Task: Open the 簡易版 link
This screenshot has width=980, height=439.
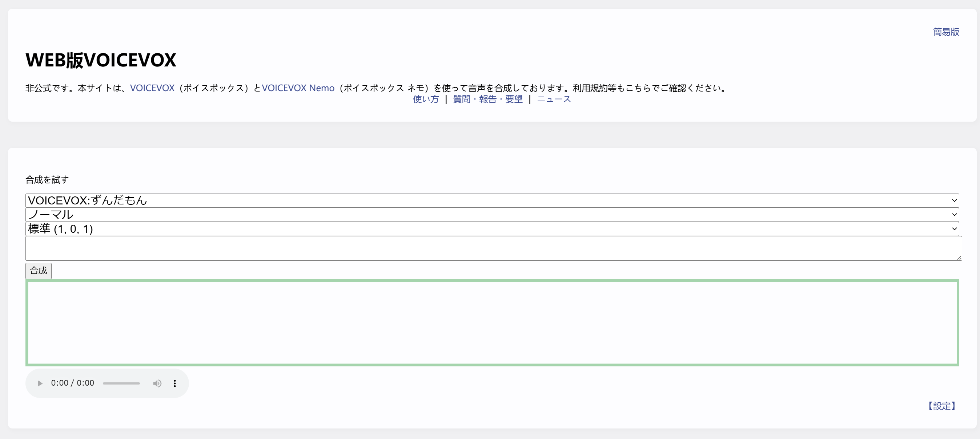Action: click(946, 32)
